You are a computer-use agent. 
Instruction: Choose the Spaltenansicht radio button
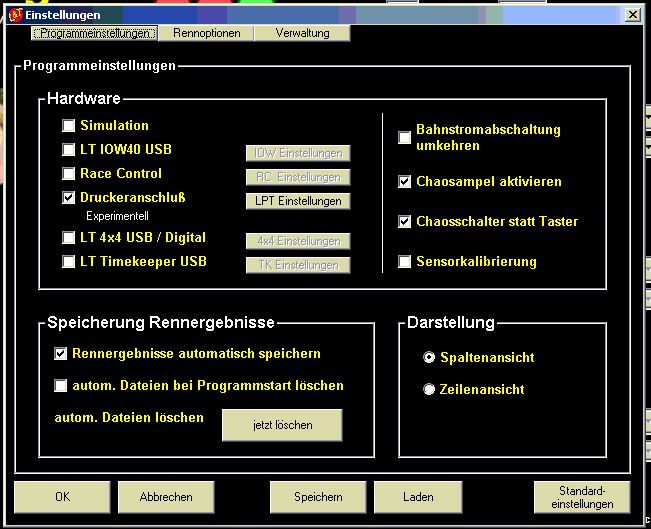point(430,357)
